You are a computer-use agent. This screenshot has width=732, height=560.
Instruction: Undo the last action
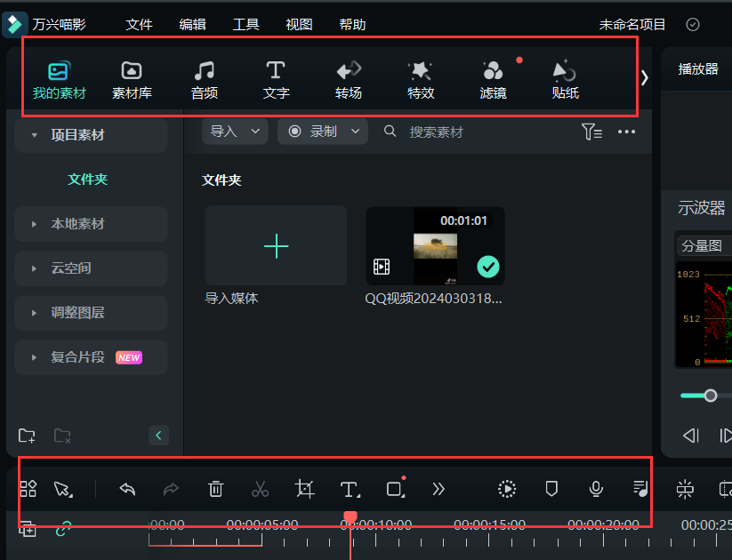pyautogui.click(x=126, y=489)
